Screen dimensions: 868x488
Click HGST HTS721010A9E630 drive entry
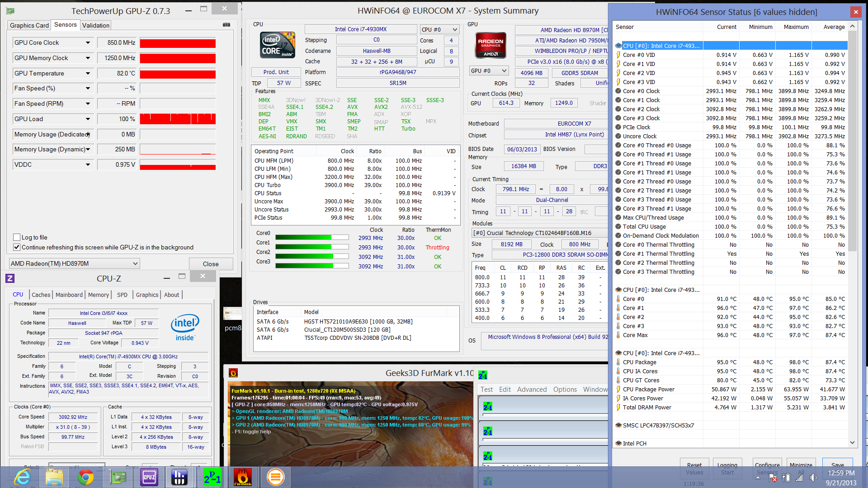(x=358, y=322)
